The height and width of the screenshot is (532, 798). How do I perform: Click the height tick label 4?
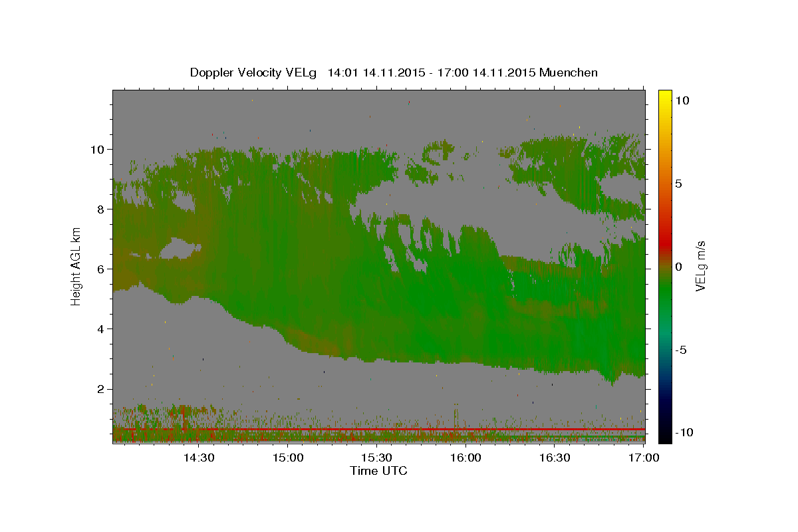click(102, 329)
